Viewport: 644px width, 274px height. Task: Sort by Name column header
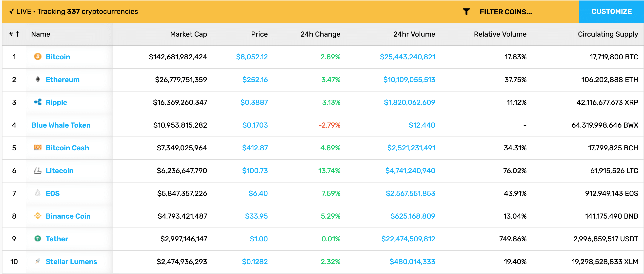[x=40, y=34]
